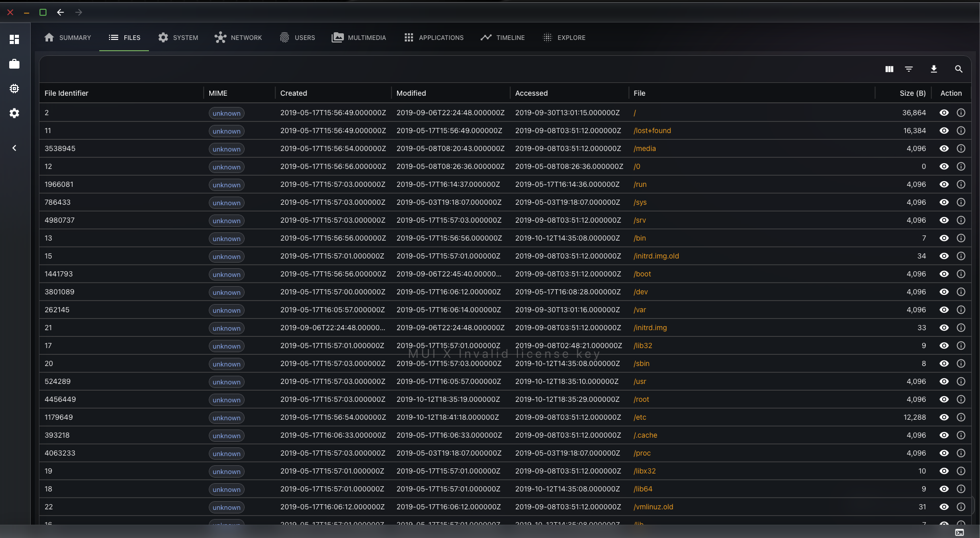
Task: Switch to the Network tab
Action: click(238, 37)
